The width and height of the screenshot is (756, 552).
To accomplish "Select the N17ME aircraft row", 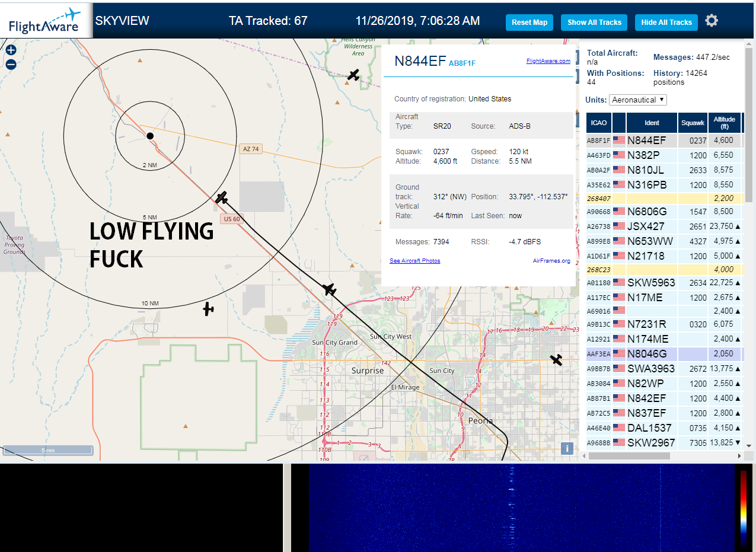I will click(664, 298).
